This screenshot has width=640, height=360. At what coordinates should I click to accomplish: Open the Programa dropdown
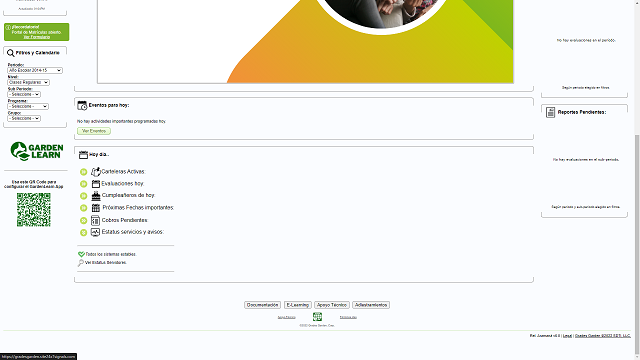point(28,107)
